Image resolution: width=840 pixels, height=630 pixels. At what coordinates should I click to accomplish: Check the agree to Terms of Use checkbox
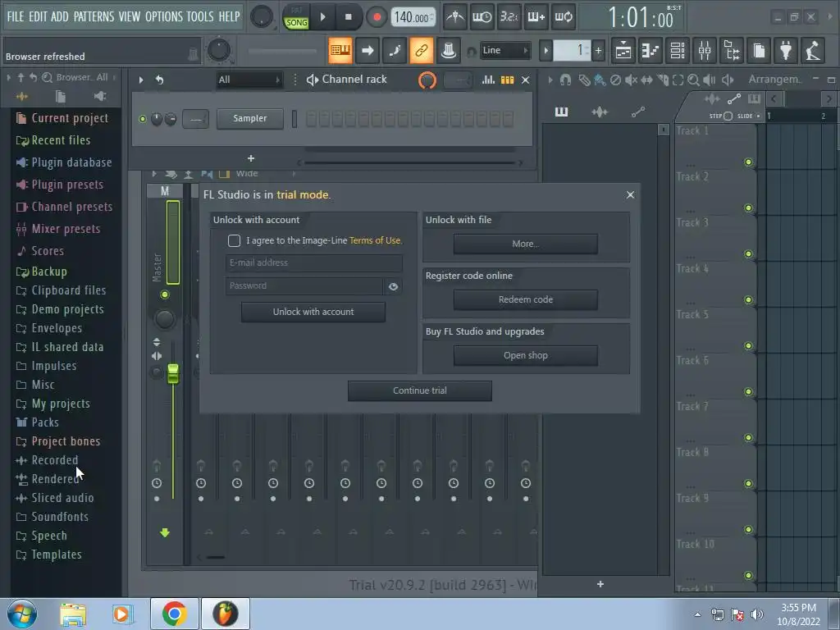(234, 240)
